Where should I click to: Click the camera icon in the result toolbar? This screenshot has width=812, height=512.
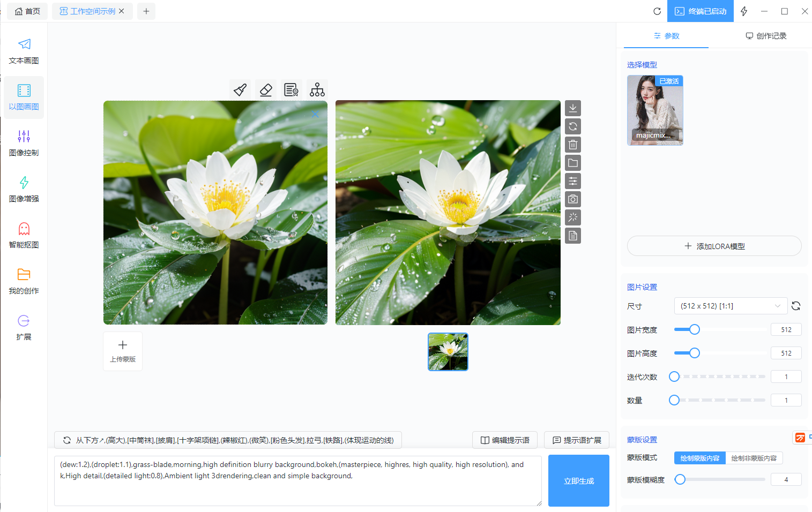(x=573, y=199)
